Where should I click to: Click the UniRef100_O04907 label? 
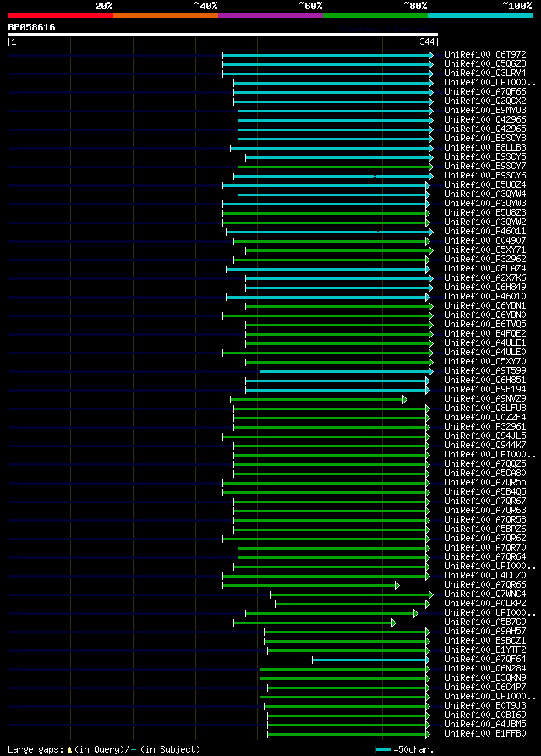(485, 241)
